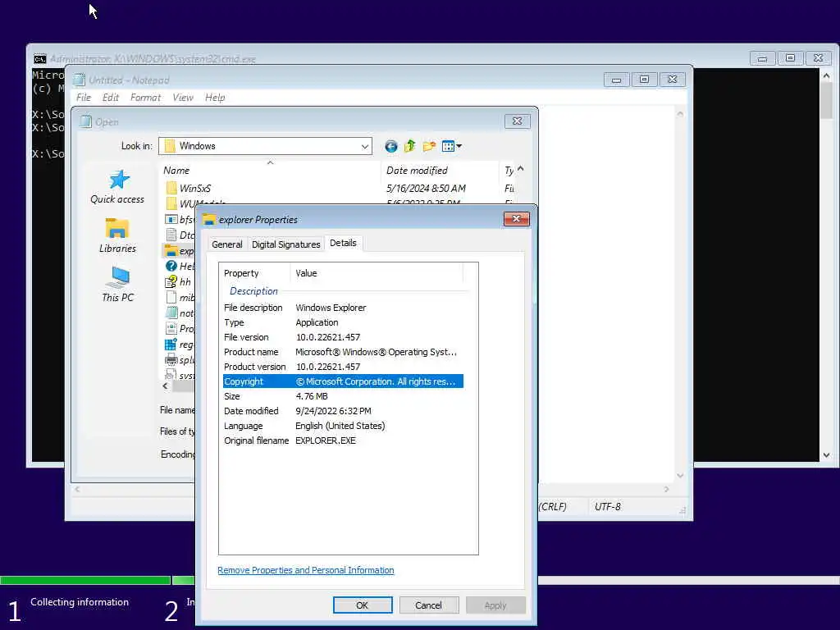
Task: Click the explorer Properties title bar icon
Action: (209, 220)
